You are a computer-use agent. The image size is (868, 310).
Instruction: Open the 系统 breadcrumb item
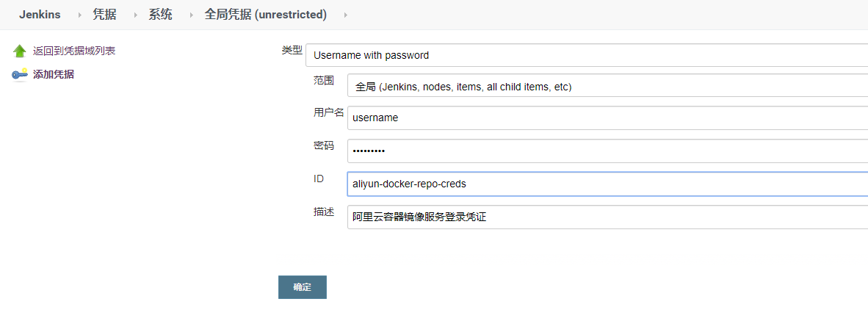(161, 15)
